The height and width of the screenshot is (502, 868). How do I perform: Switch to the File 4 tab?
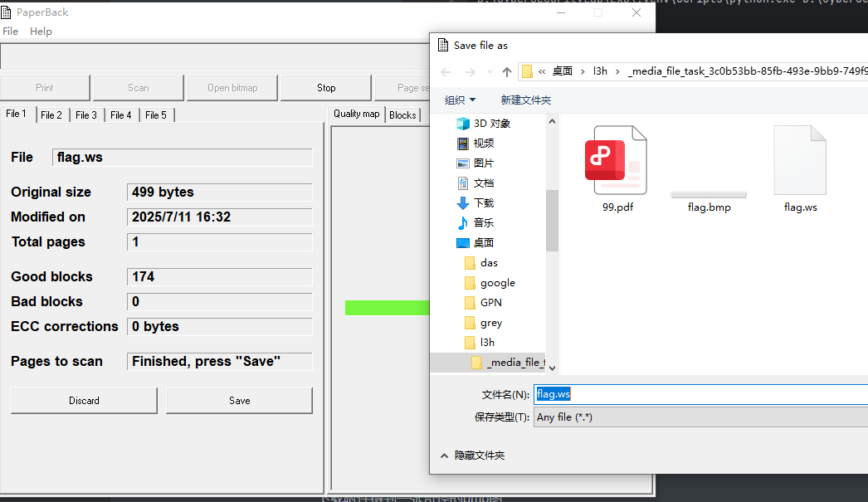click(x=121, y=115)
